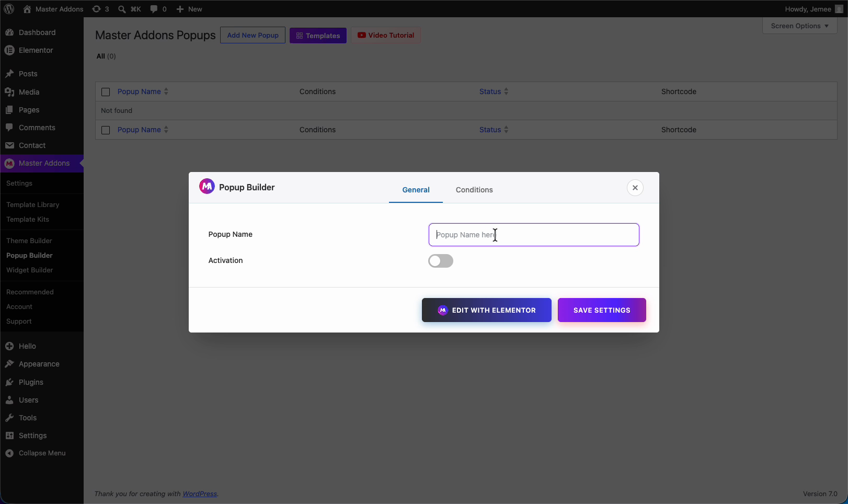Screen dimensions: 848x504
Task: Click the Elementor icon in sidebar
Action: coord(9,50)
